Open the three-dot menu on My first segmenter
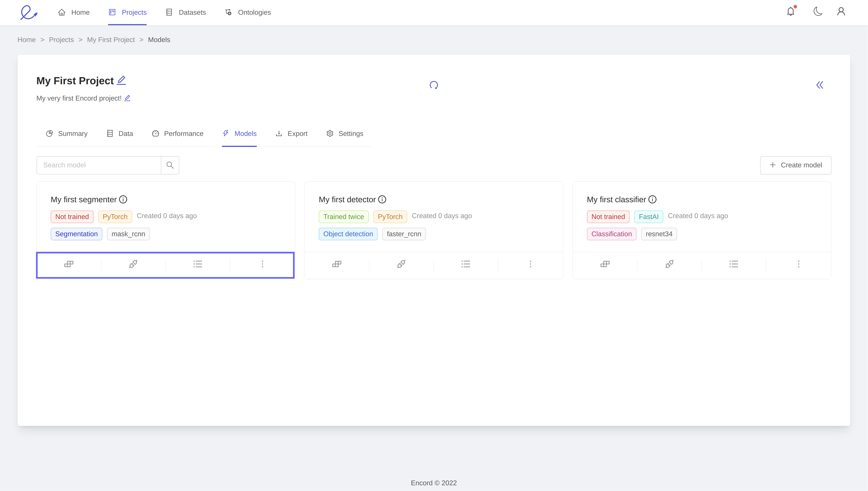 (262, 264)
